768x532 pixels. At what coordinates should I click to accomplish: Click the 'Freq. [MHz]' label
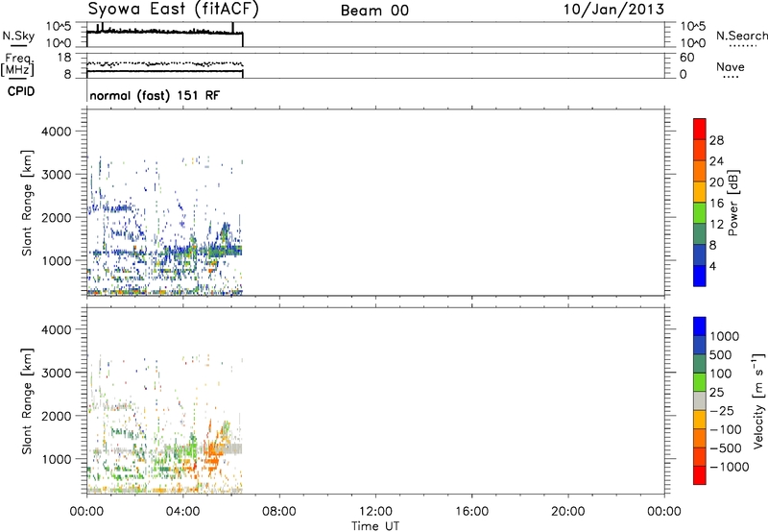click(x=17, y=65)
